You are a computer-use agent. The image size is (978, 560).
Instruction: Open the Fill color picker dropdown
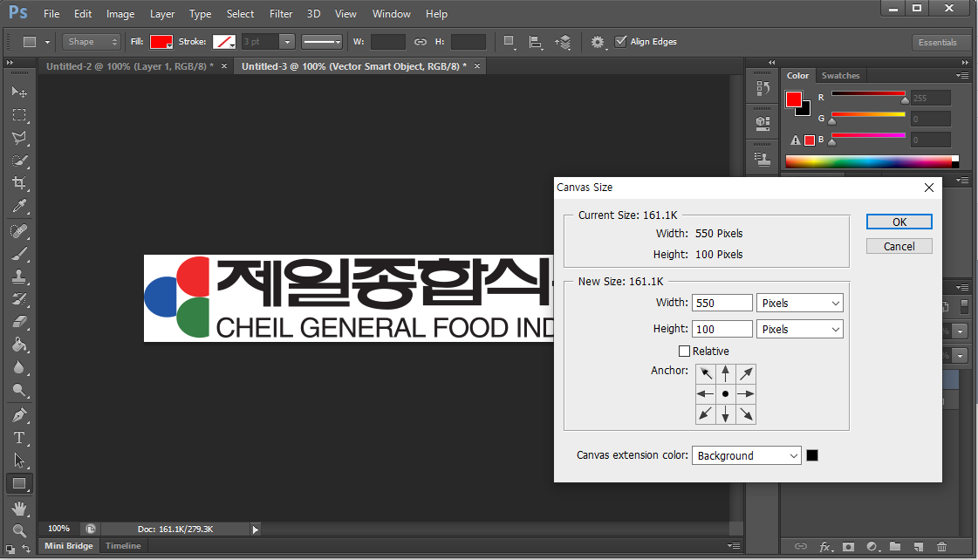(x=161, y=42)
